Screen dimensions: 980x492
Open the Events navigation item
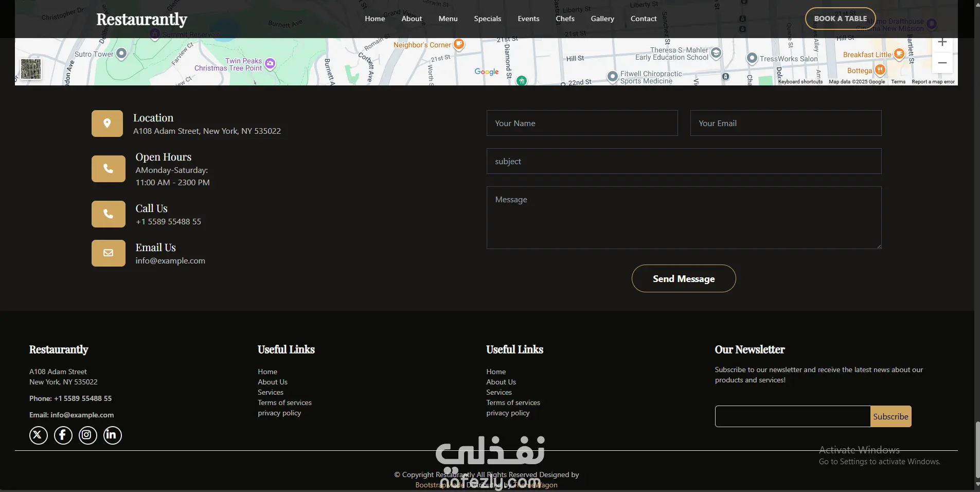coord(528,19)
